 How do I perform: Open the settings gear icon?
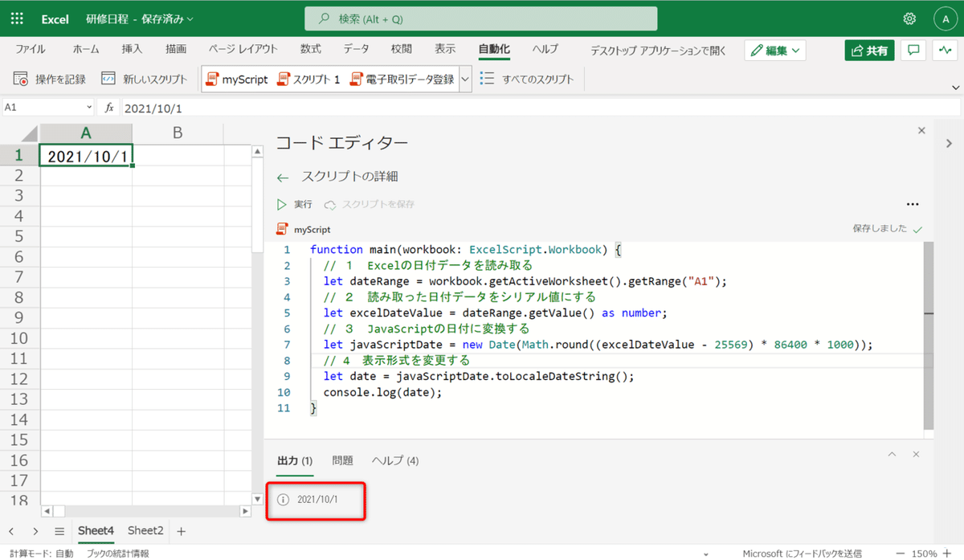[x=909, y=18]
